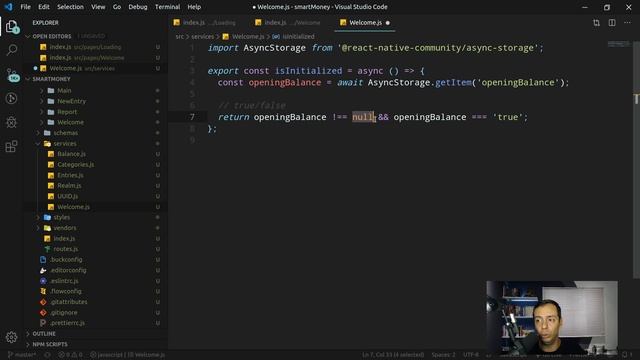This screenshot has height=360, width=640.
Task: Click the unsaved dot on Welcome.js tab
Action: pos(387,23)
